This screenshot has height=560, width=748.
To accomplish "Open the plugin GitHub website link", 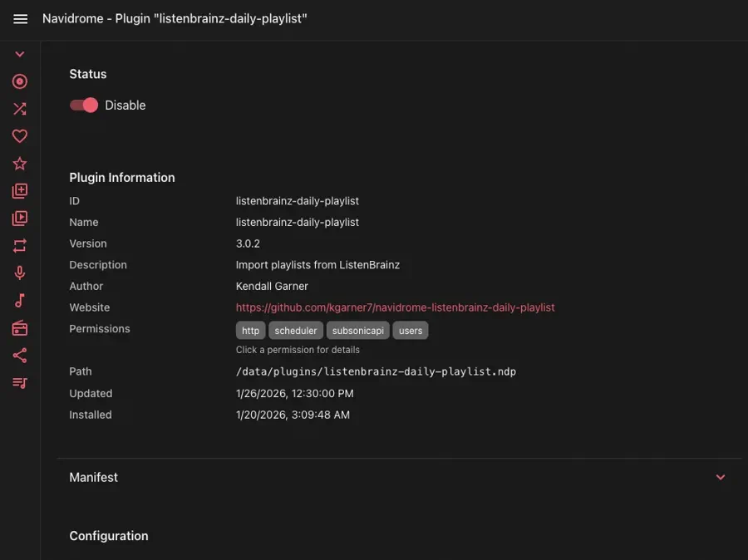I will tap(395, 307).
